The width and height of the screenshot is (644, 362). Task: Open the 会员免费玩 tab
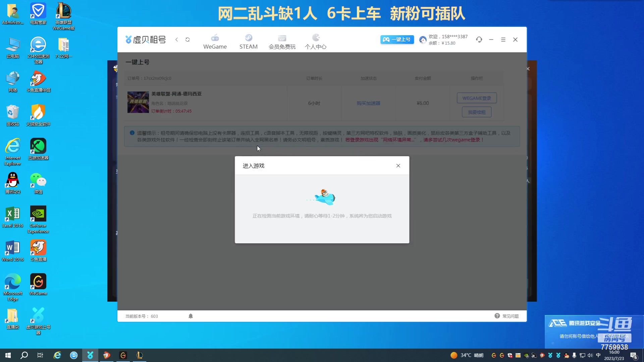[x=282, y=42]
